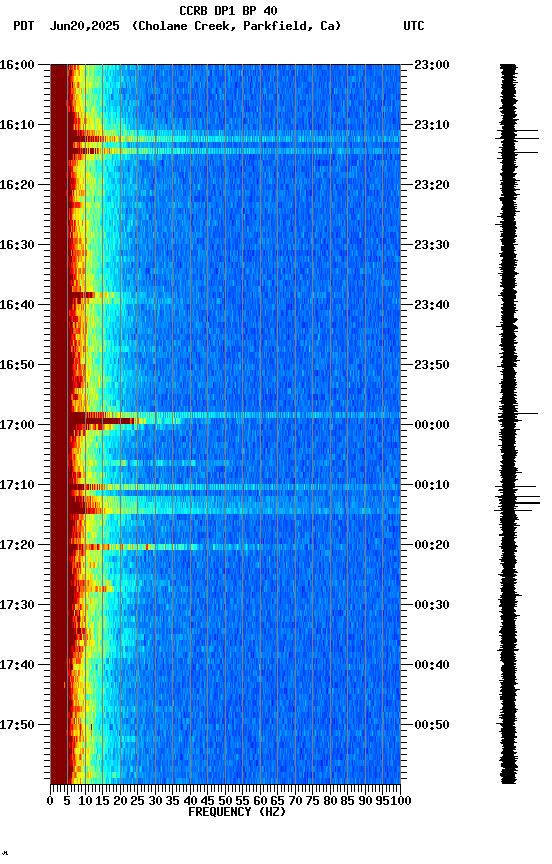Image resolution: width=552 pixels, height=864 pixels.
Task: Click the 'PDT' timezone label
Action: 24,26
